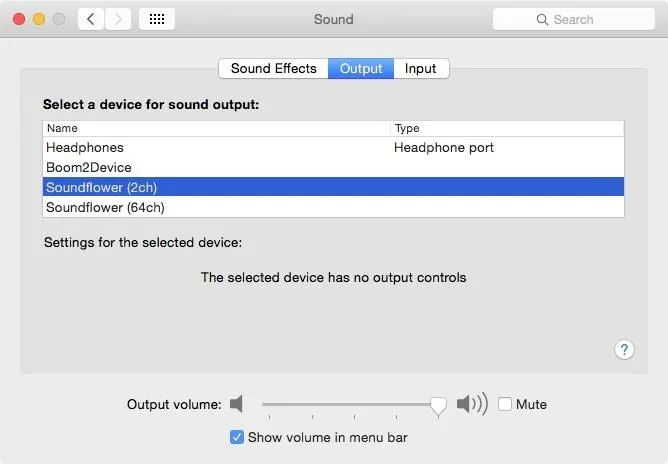Switch to the Input tab
This screenshot has height=464, width=668.
click(421, 69)
